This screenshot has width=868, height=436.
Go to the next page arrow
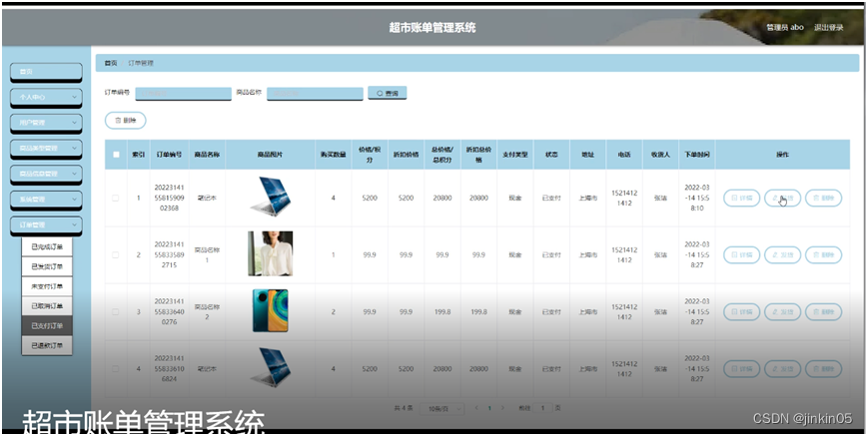pyautogui.click(x=502, y=408)
